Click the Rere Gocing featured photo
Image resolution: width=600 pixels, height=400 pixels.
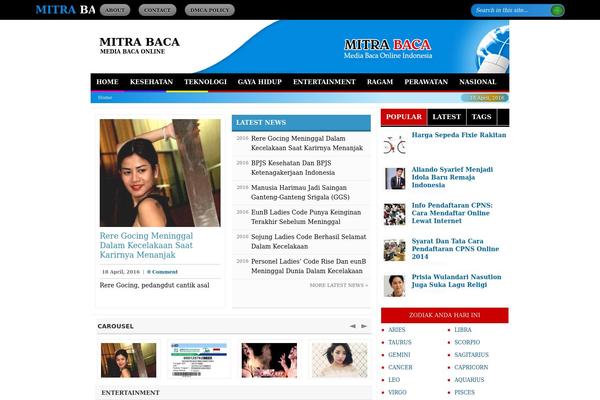160,173
